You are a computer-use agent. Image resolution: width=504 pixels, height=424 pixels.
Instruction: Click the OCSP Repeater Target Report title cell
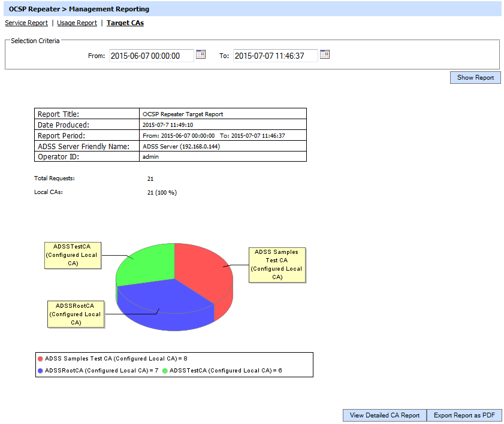click(x=222, y=114)
